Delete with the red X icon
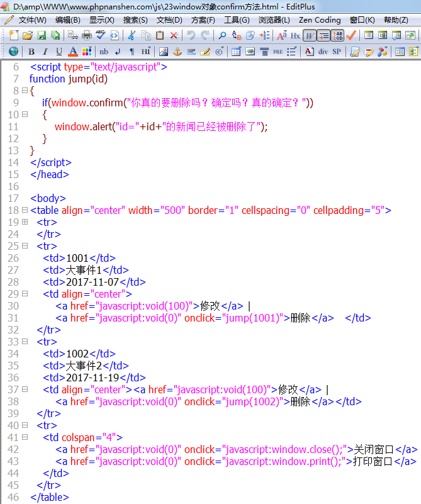The width and height of the screenshot is (421, 504). [x=174, y=35]
